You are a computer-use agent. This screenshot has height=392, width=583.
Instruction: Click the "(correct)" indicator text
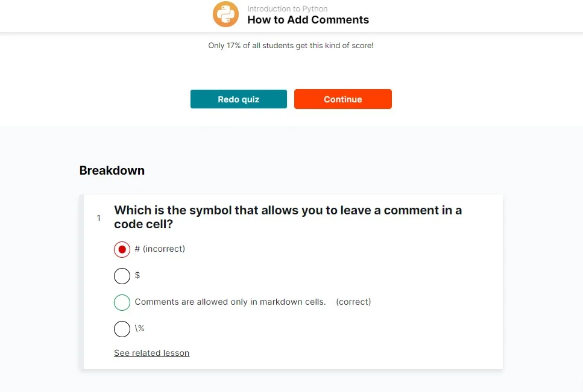pyautogui.click(x=353, y=302)
